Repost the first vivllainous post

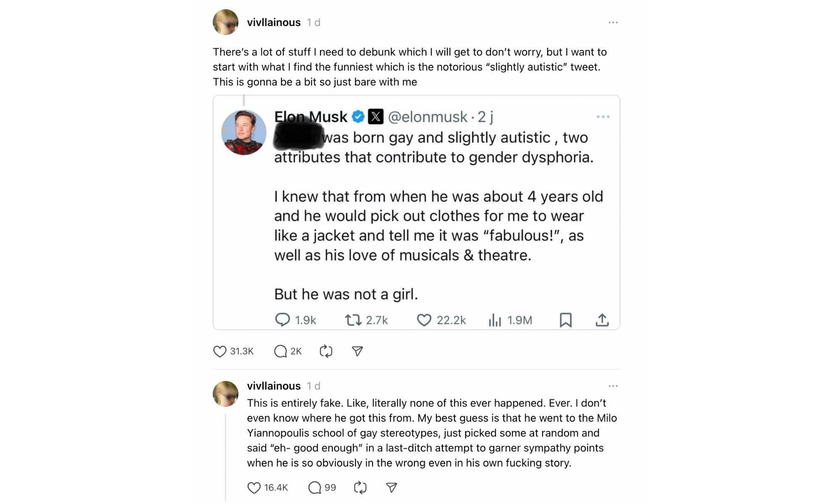tap(326, 351)
